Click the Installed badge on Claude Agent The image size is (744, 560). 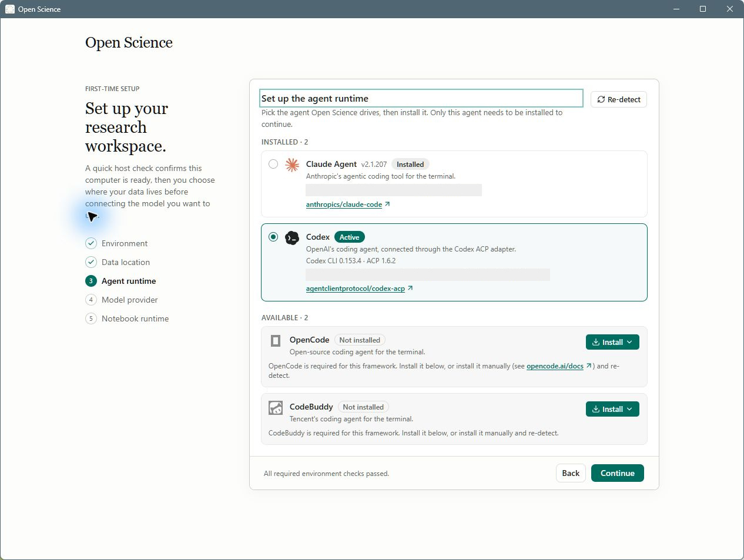[x=410, y=165]
